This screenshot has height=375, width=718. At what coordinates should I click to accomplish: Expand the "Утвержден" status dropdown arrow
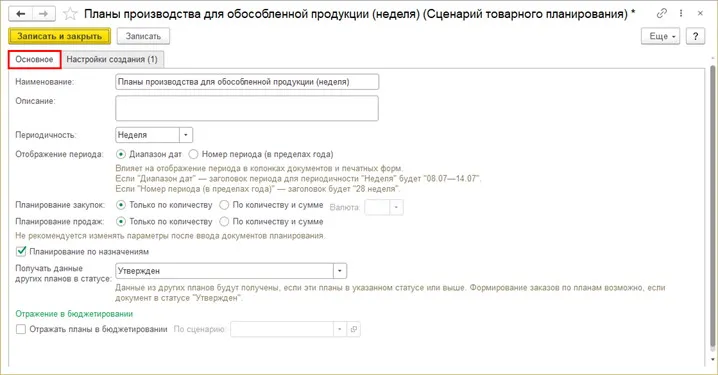[x=340, y=271]
